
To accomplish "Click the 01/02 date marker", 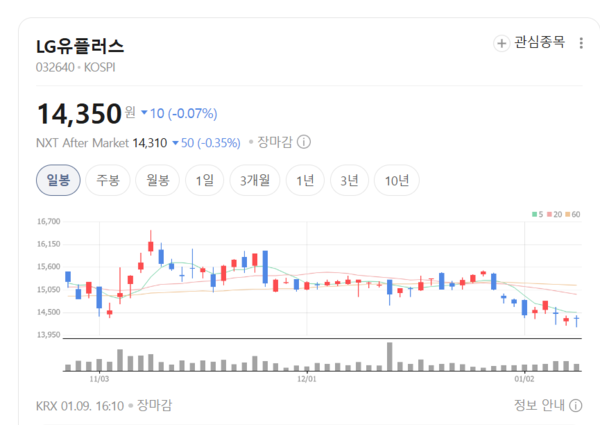I will 524,379.
